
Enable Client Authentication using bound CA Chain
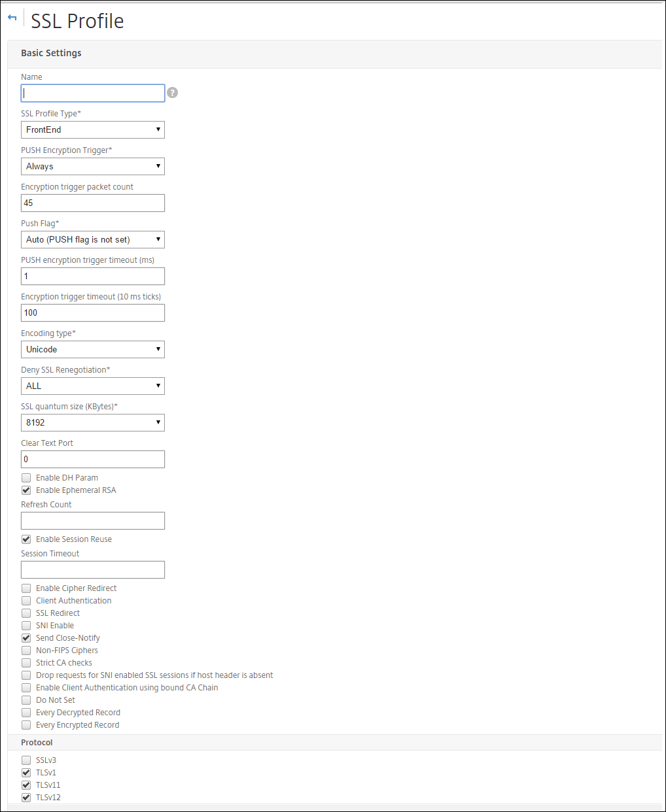point(26,688)
